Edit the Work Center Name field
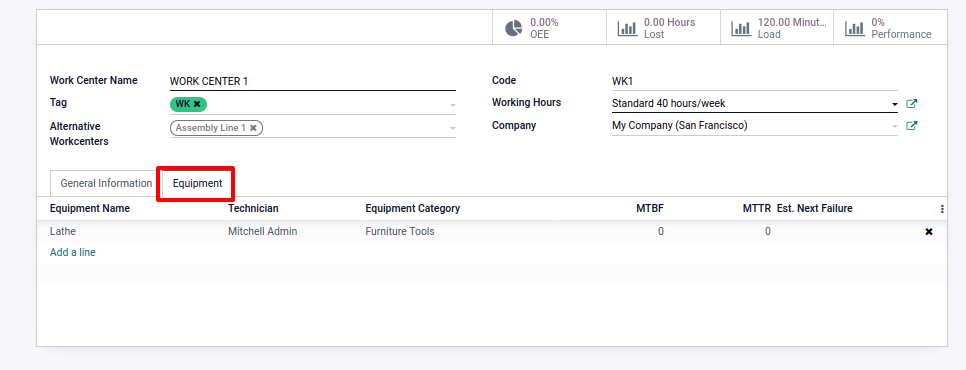 tap(313, 81)
